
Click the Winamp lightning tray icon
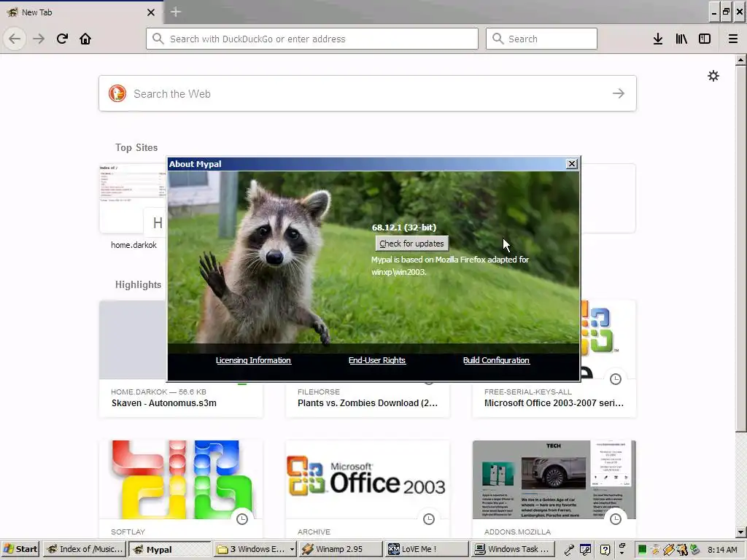668,550
